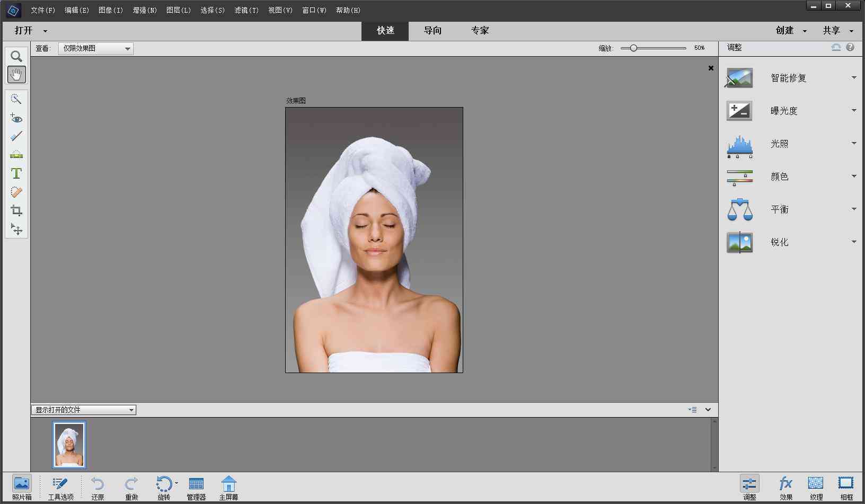Image resolution: width=865 pixels, height=504 pixels.
Task: Open the 查看 view mode dropdown
Action: 95,48
